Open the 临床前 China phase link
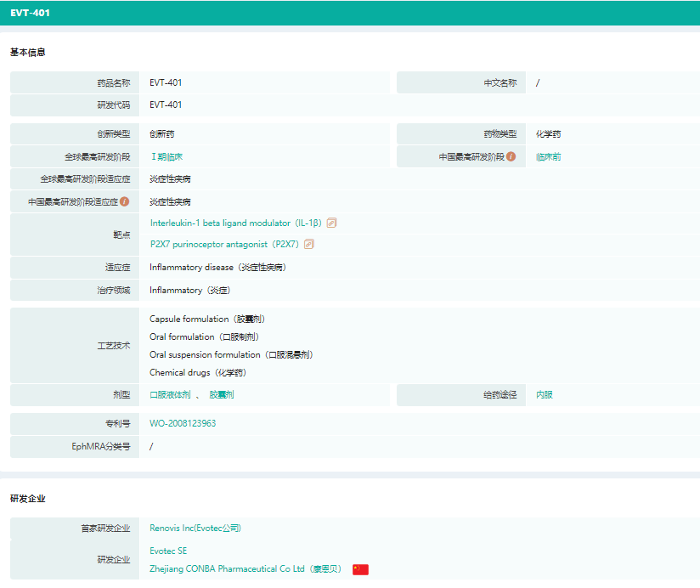 tap(548, 157)
